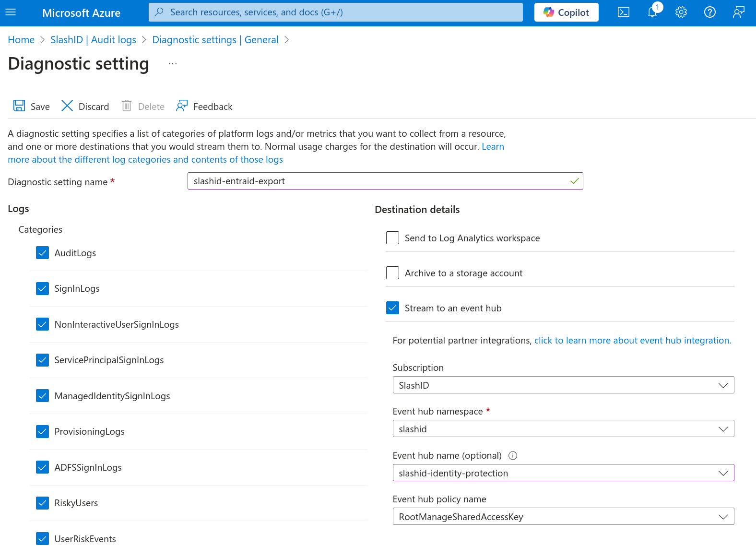The width and height of the screenshot is (756, 546).
Task: Enable Archive to a storage account
Action: (392, 273)
